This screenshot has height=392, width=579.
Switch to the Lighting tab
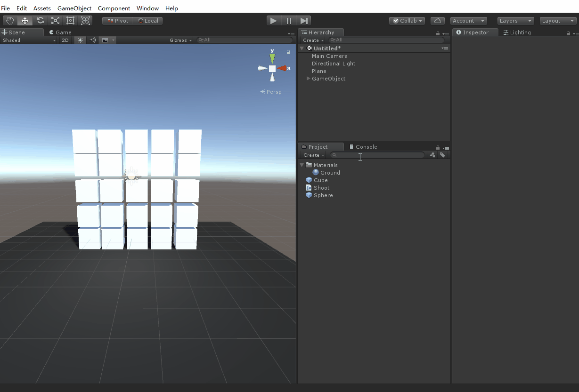click(x=517, y=32)
